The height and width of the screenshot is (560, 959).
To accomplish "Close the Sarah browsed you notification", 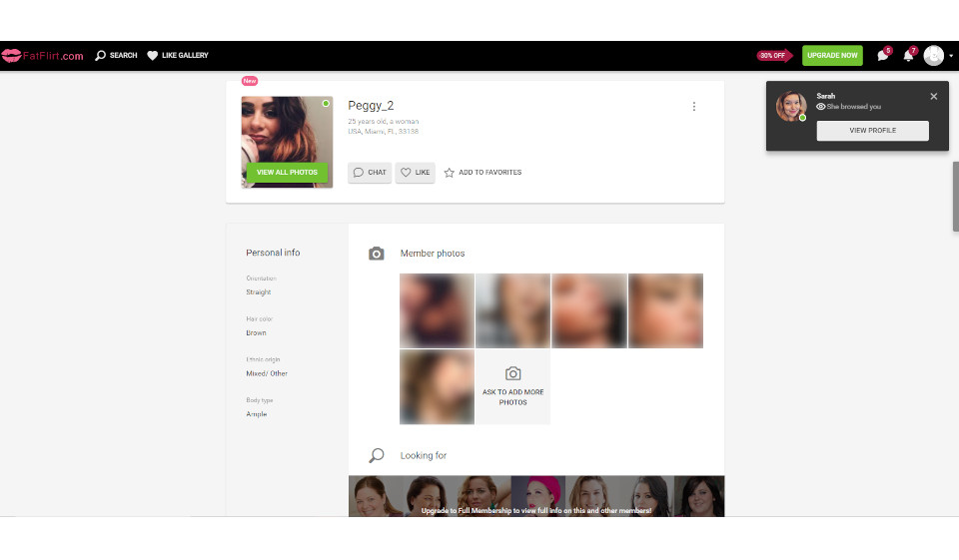I will (x=934, y=97).
